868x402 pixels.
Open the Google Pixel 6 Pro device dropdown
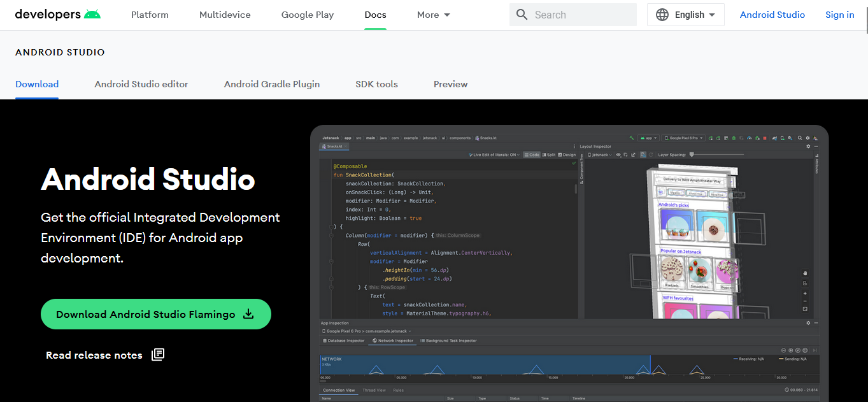[x=683, y=138]
